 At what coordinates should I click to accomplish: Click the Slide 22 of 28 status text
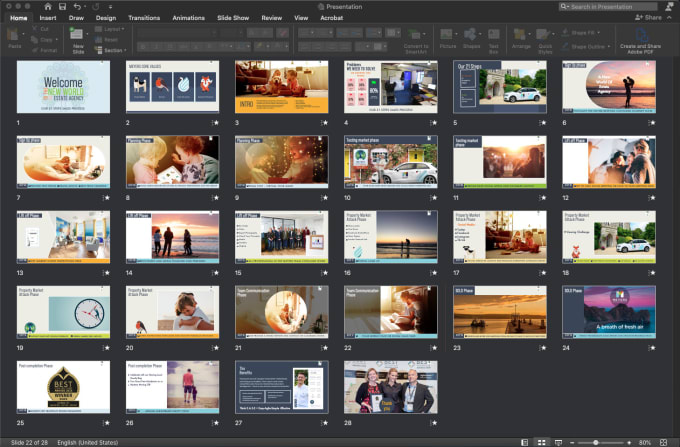point(29,443)
